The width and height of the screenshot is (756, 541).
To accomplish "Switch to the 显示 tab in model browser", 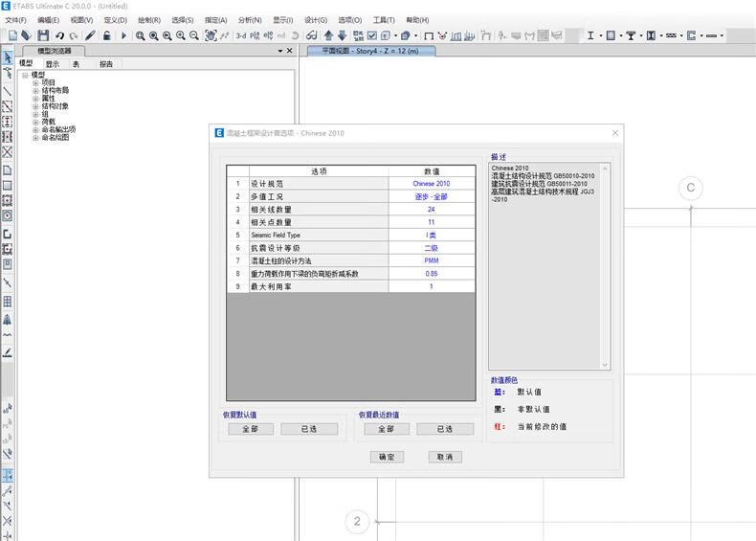I will [52, 64].
